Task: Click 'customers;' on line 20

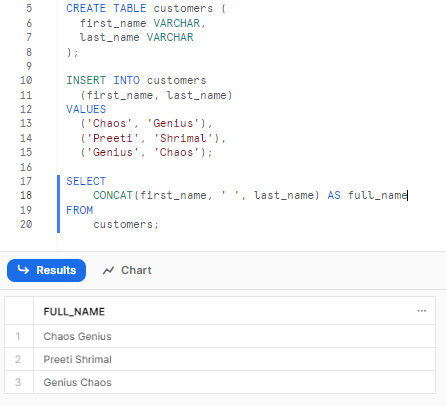Action: pos(126,225)
